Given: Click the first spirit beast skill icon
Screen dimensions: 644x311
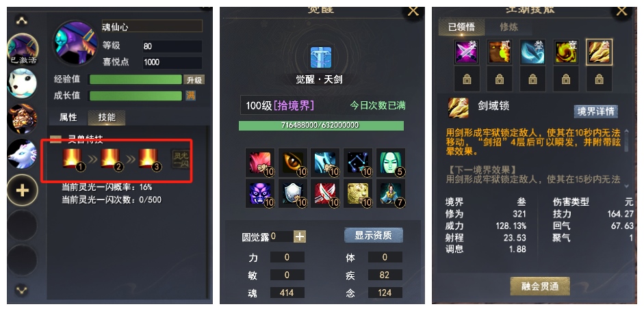Looking at the screenshot, I should [x=73, y=159].
